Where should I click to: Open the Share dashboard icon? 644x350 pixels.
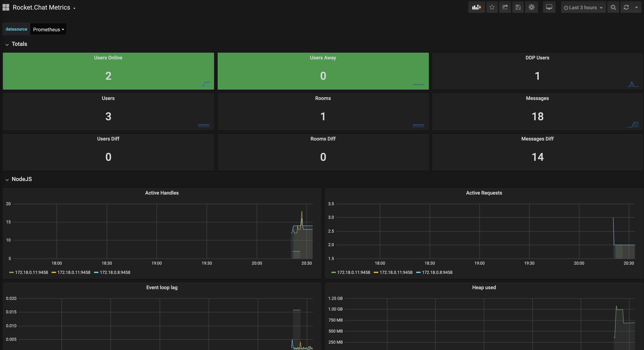pyautogui.click(x=505, y=7)
